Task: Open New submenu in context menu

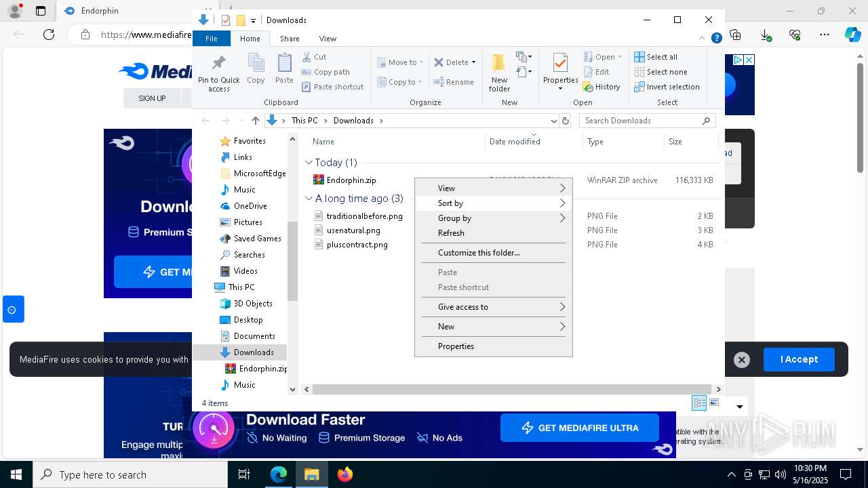Action: coord(493,327)
